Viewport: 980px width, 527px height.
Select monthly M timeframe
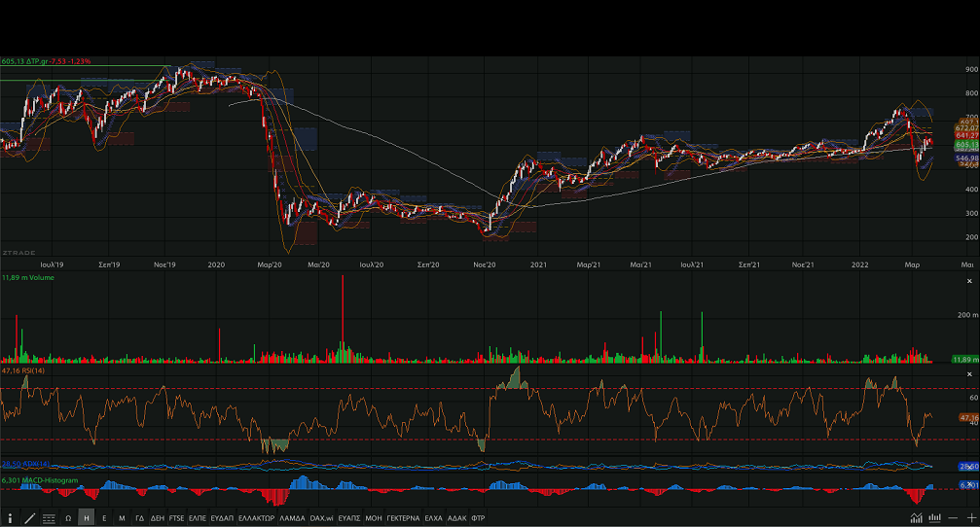click(122, 517)
